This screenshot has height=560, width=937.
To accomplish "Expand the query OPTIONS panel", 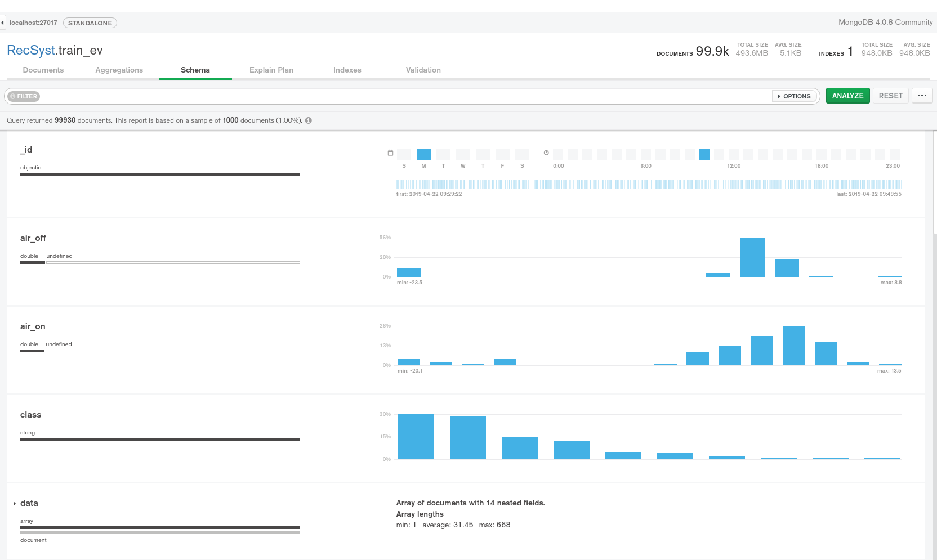I will (794, 96).
